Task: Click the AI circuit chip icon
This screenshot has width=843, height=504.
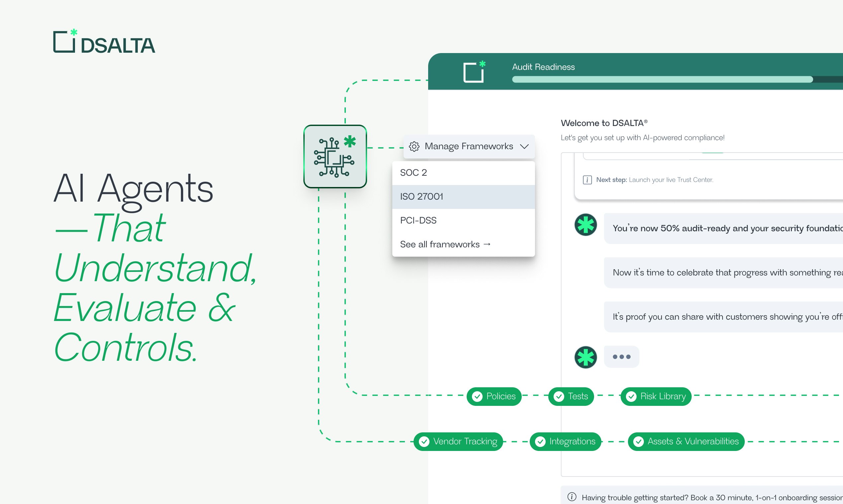Action: (335, 157)
